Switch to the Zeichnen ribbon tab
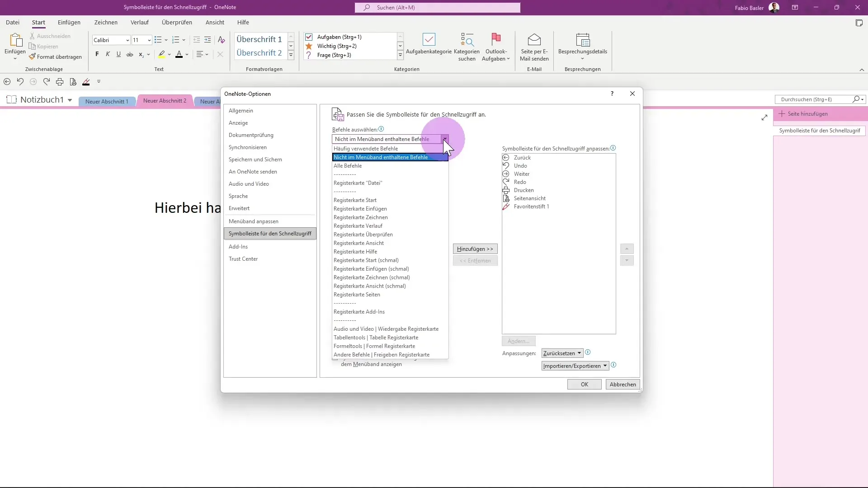 (106, 22)
